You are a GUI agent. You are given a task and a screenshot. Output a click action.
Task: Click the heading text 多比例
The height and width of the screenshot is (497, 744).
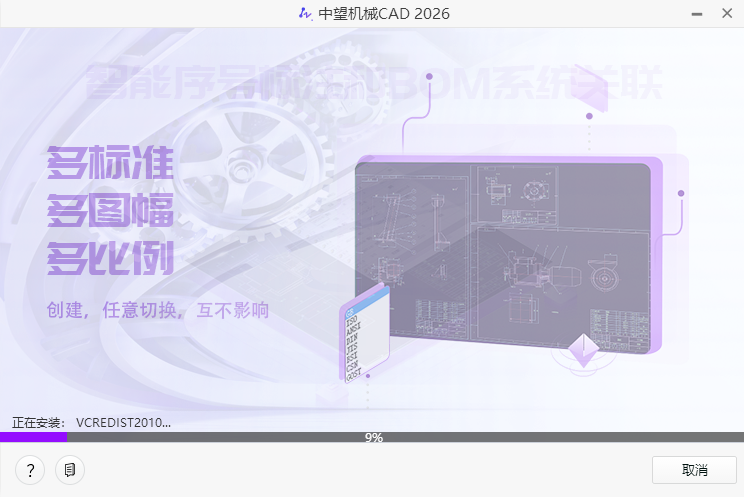click(110, 258)
